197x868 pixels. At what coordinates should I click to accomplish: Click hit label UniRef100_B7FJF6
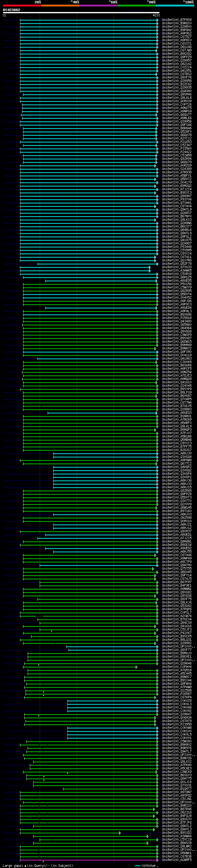[177, 822]
